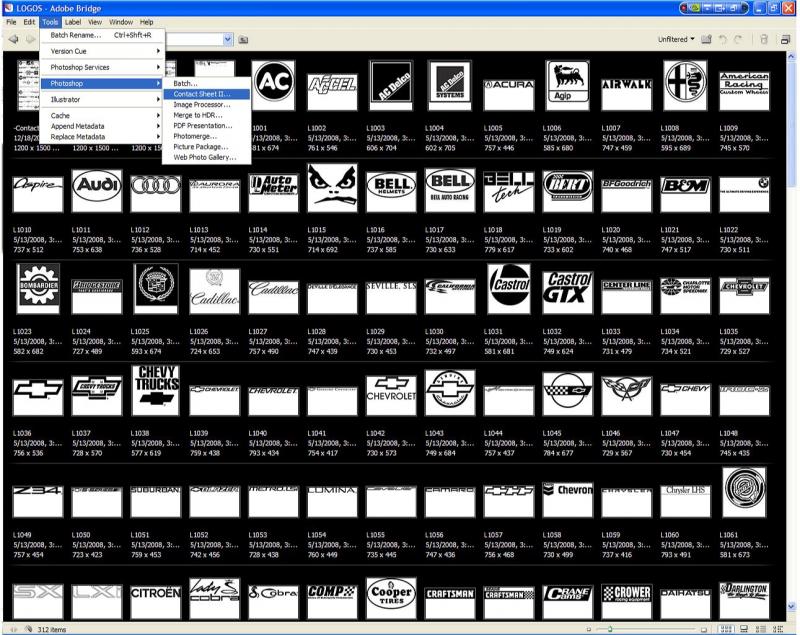800x635 pixels.
Task: Click the create new folder icon
Action: [706, 39]
